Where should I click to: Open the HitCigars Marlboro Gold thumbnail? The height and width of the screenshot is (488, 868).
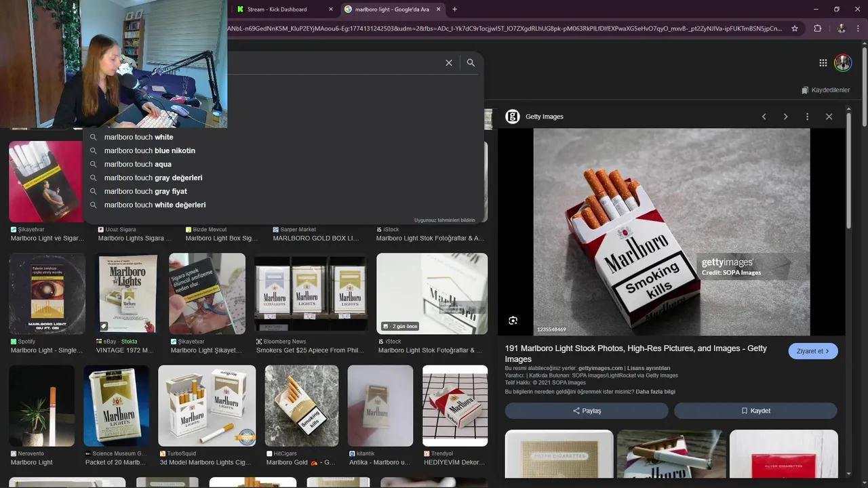302,405
